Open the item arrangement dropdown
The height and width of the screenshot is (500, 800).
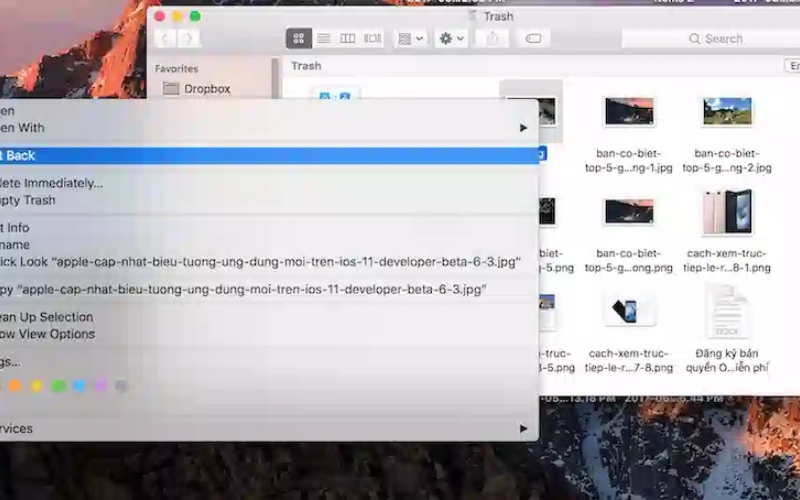[411, 38]
